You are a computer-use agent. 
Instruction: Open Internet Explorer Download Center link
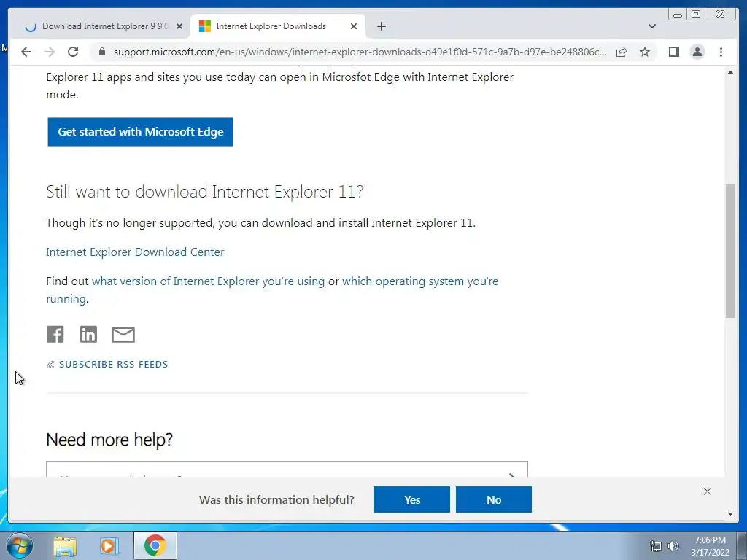[x=135, y=252]
